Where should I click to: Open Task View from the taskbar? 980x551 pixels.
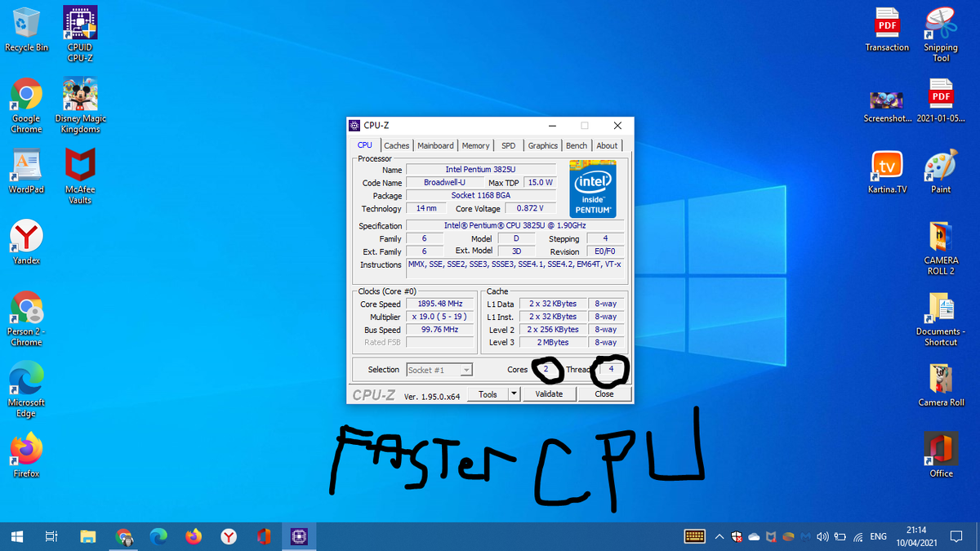51,536
